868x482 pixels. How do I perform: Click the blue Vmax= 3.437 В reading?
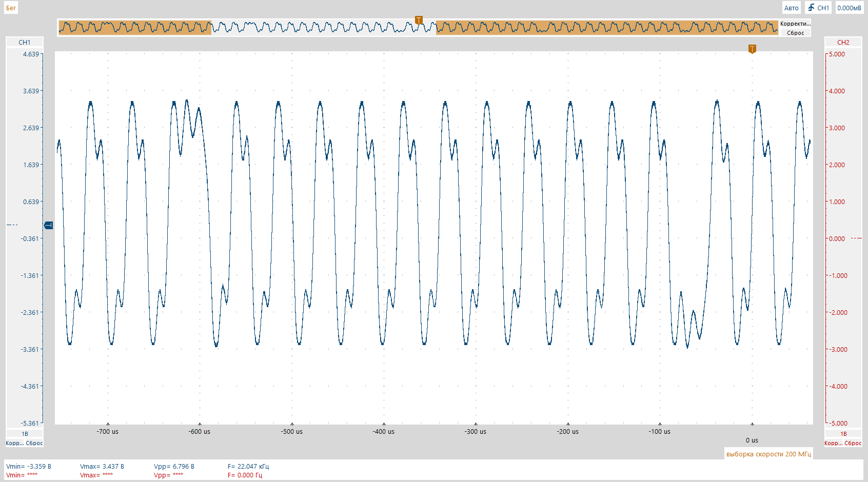point(102,467)
